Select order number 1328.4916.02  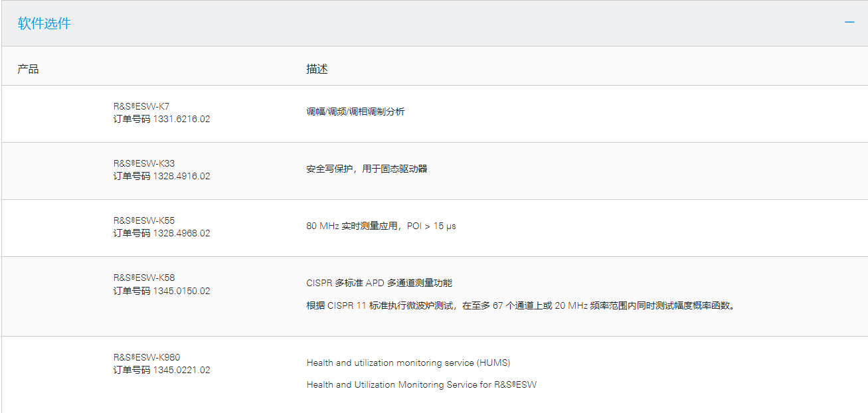[x=181, y=177]
